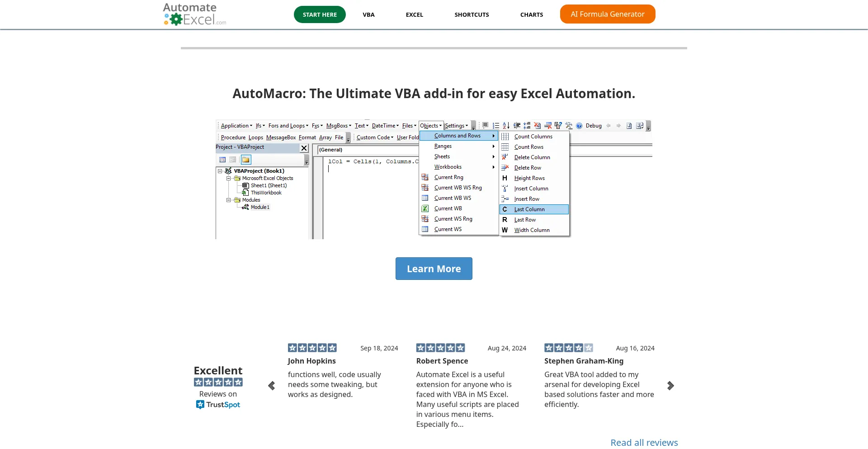
Task: Open the Read all reviews link
Action: pyautogui.click(x=644, y=443)
